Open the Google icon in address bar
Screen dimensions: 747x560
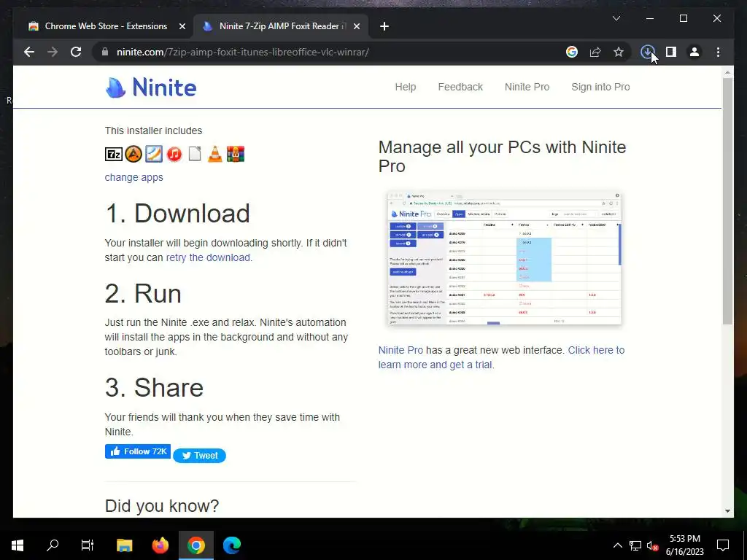click(572, 52)
